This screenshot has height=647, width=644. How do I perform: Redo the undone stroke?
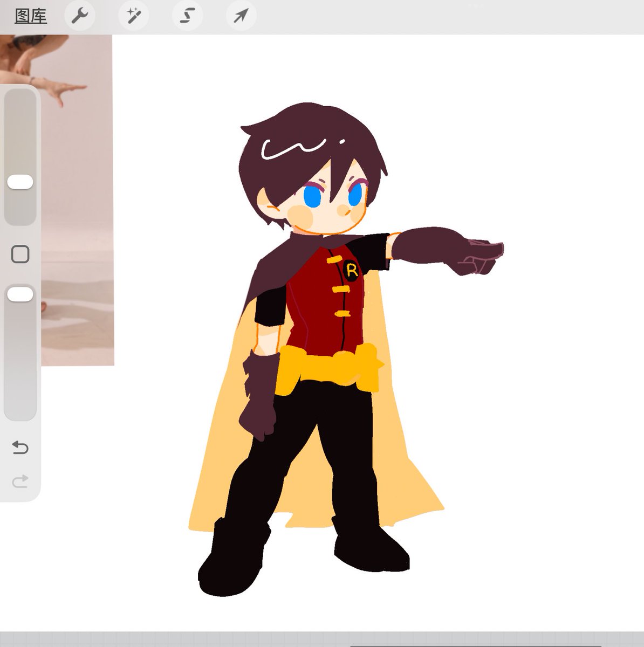20,481
